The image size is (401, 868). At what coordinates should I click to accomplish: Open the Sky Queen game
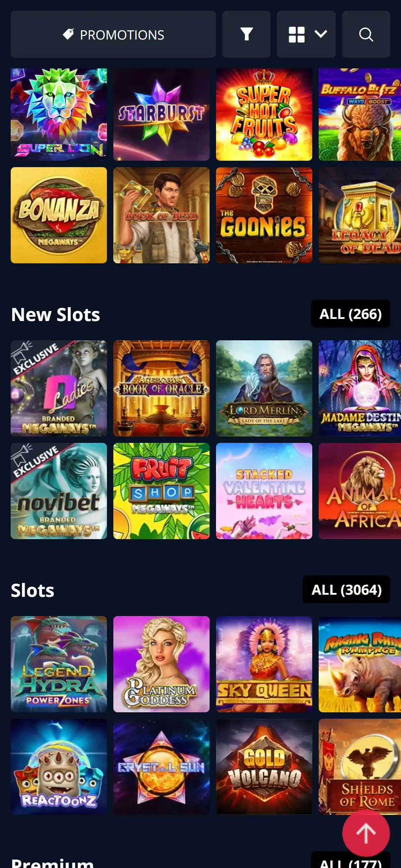264,664
